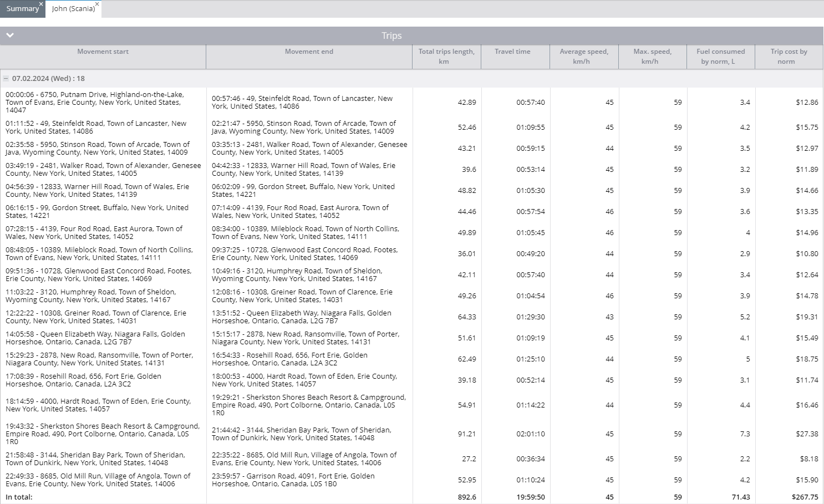824x504 pixels.
Task: Click the Movement start column header
Action: click(x=103, y=52)
